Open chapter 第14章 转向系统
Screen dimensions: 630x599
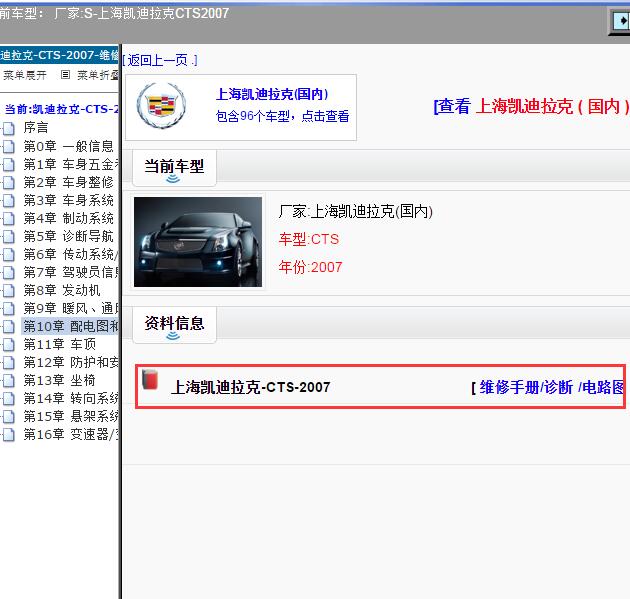[x=71, y=398]
